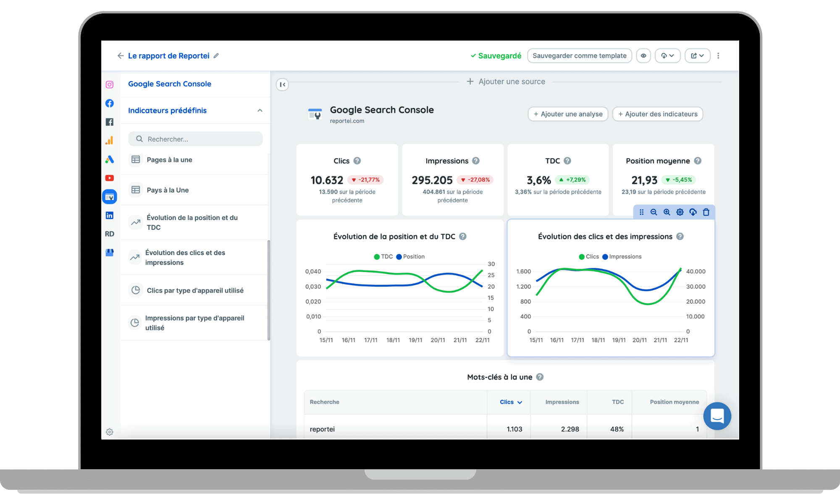Enlarge chart using zoom-in magnifier icon

coord(667,212)
